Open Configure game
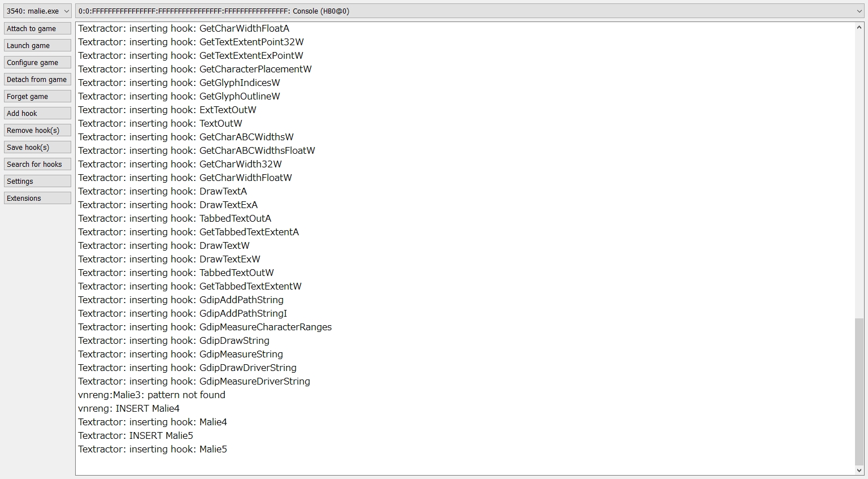Viewport: 868px width, 479px height. pos(37,62)
